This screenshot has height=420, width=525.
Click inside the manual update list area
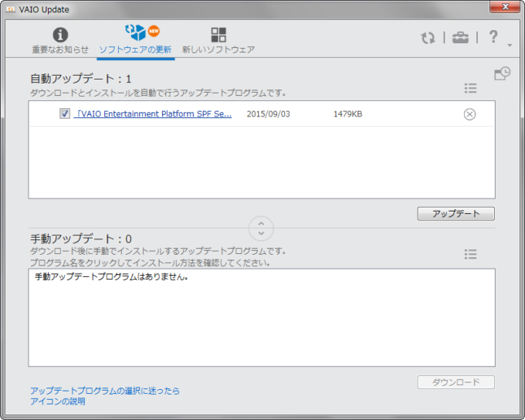coord(261,324)
